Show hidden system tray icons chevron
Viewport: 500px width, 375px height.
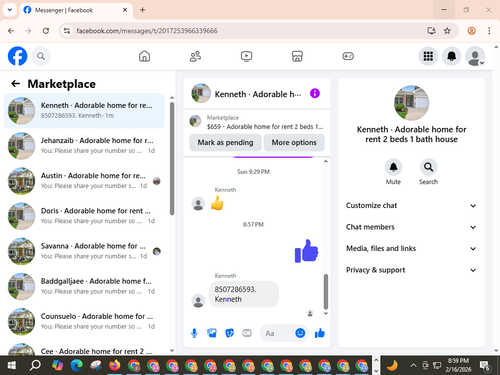[413, 365]
